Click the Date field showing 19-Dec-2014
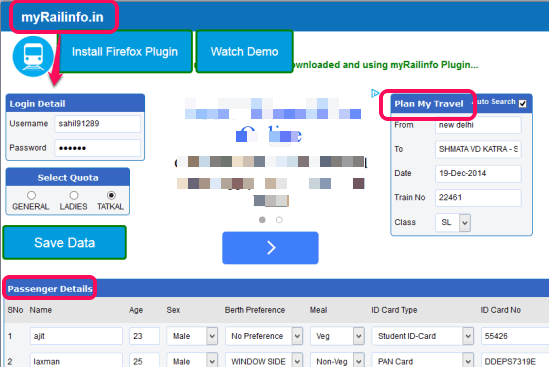Image resolution: width=549 pixels, height=367 pixels. 478,173
